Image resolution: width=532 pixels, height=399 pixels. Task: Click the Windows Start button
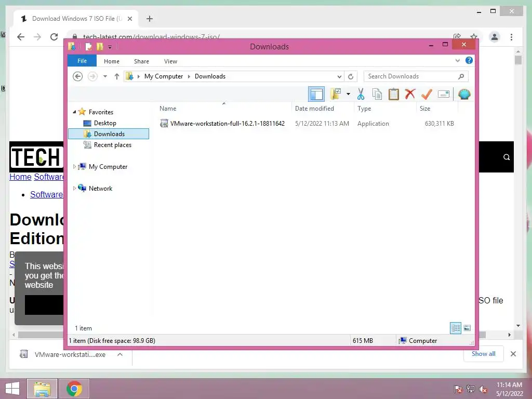[x=12, y=389]
